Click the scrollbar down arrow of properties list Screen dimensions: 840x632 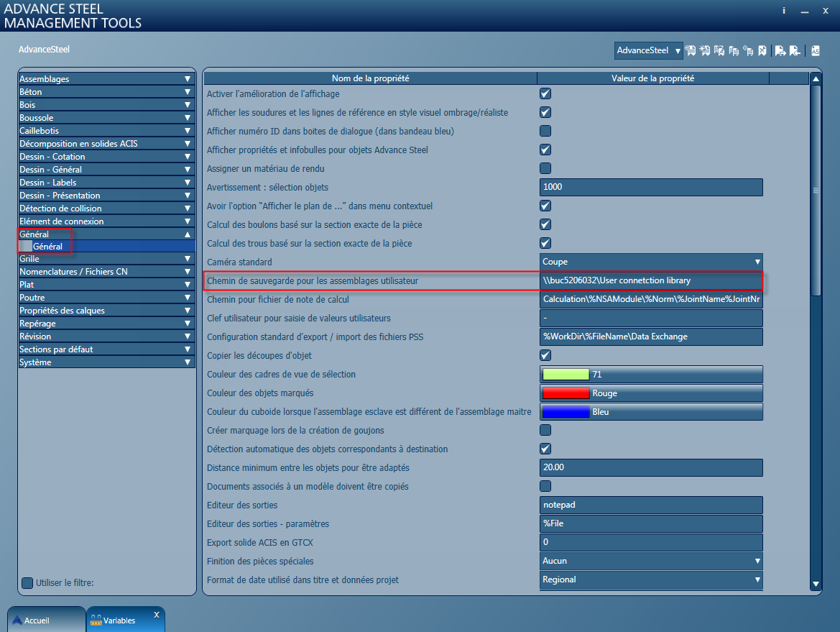[816, 585]
